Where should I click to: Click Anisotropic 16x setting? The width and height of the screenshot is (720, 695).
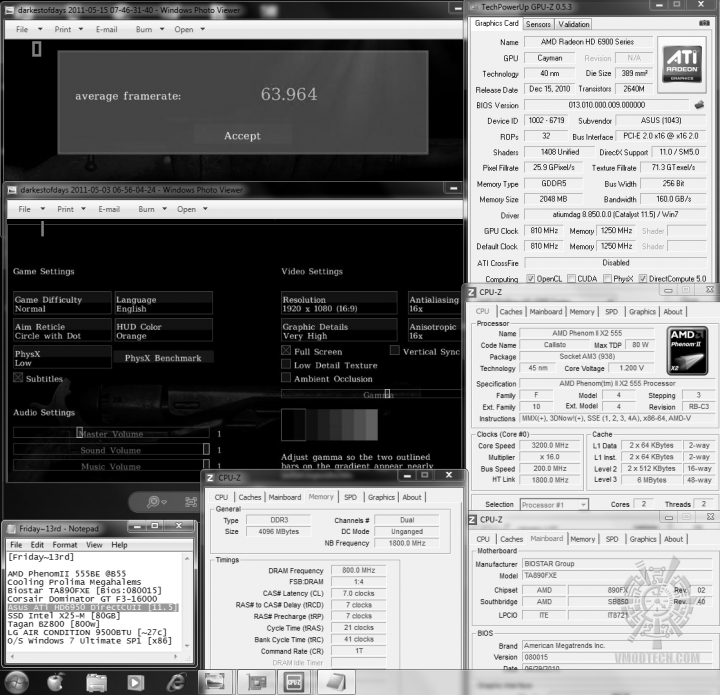tap(434, 331)
